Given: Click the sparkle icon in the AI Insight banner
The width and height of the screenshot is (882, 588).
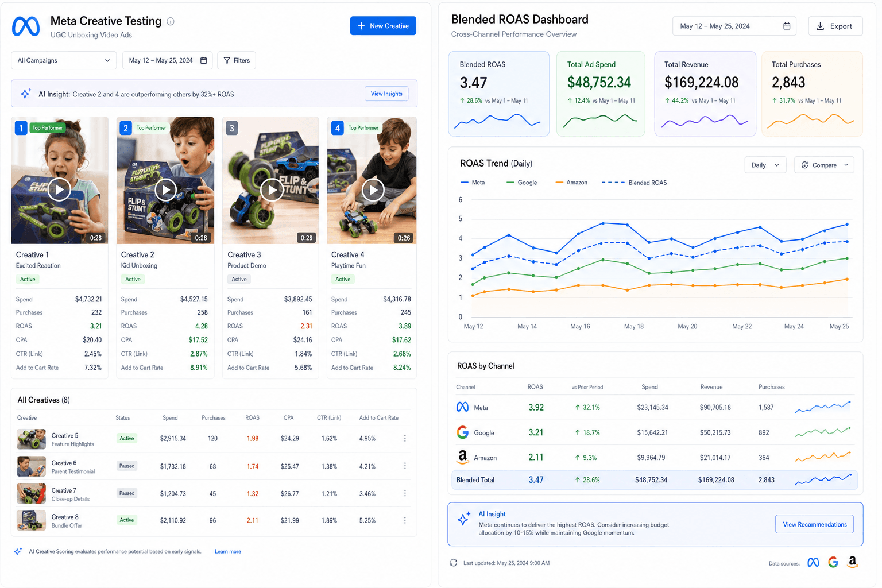Looking at the screenshot, I should tap(26, 94).
